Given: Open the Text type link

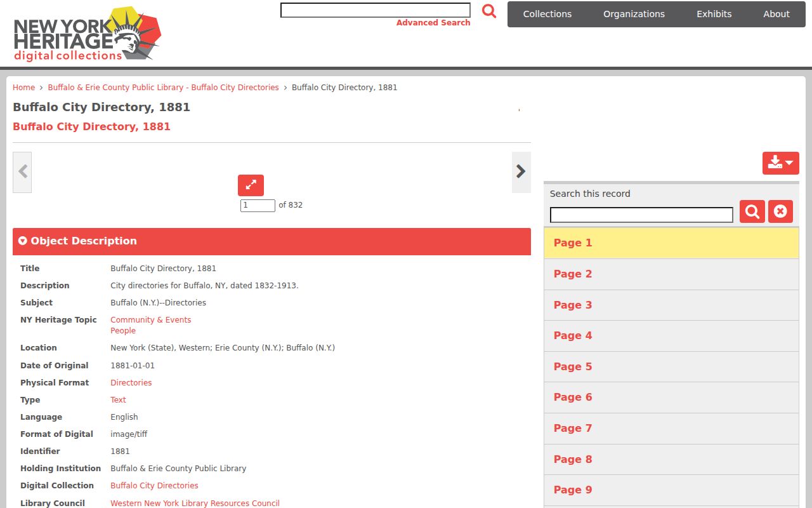Looking at the screenshot, I should (x=118, y=400).
